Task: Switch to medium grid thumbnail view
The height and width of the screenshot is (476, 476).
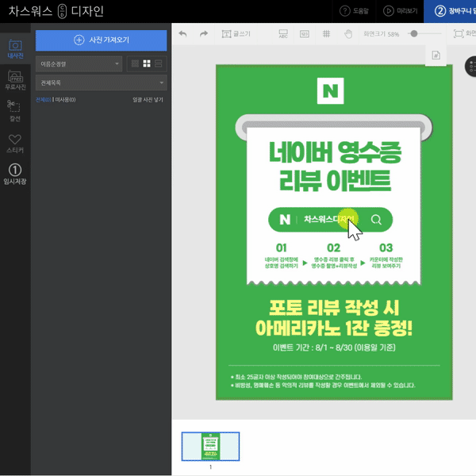Action: (147, 63)
